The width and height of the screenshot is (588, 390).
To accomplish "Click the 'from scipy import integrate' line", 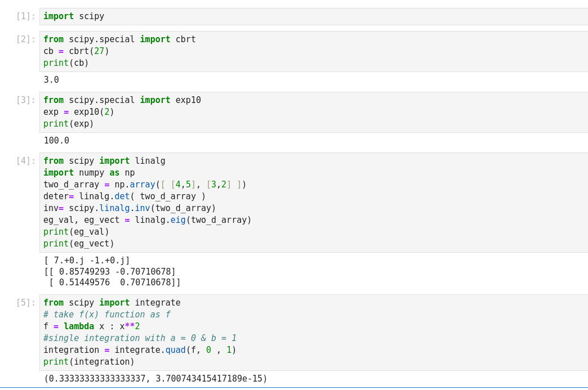I will [x=112, y=303].
